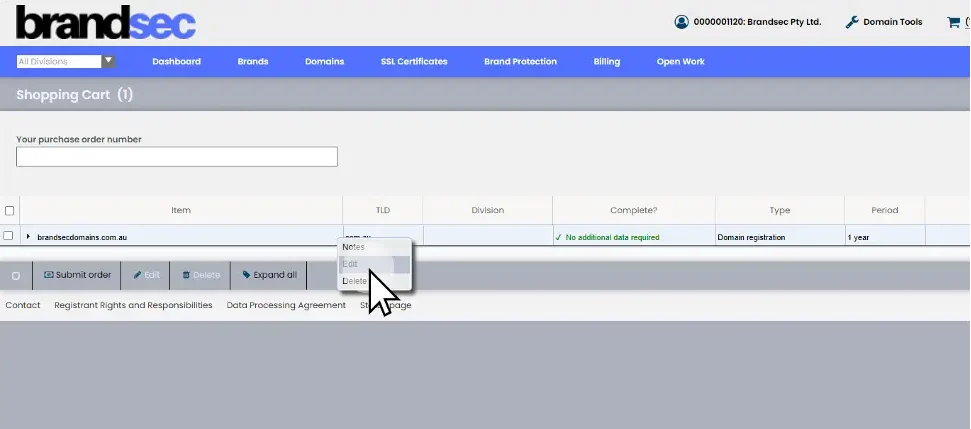Click the purchase order number field
Screen dimensions: 971x429
pyautogui.click(x=176, y=157)
